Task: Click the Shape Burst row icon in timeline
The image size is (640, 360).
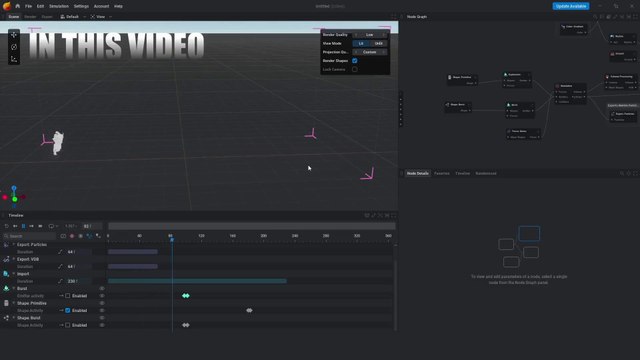Action: 6,318
